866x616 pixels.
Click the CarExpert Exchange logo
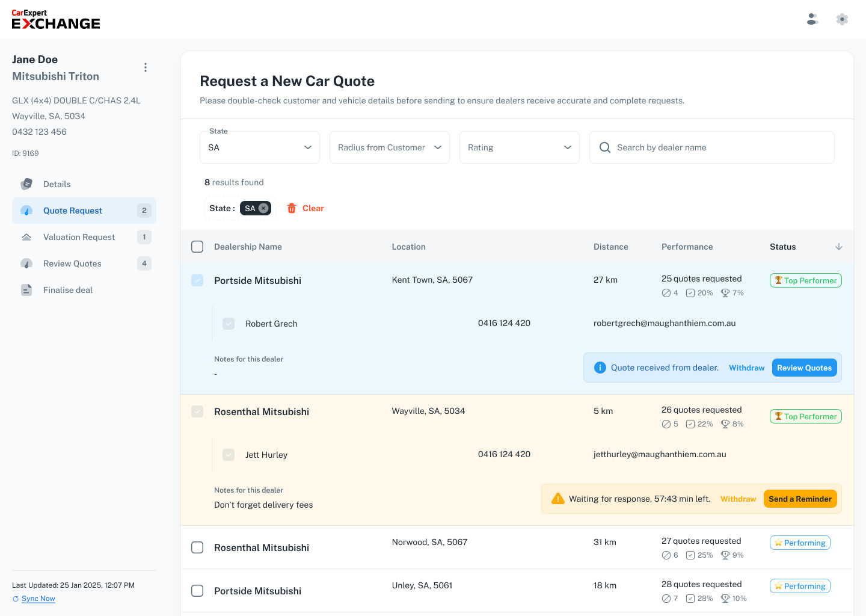pyautogui.click(x=56, y=19)
